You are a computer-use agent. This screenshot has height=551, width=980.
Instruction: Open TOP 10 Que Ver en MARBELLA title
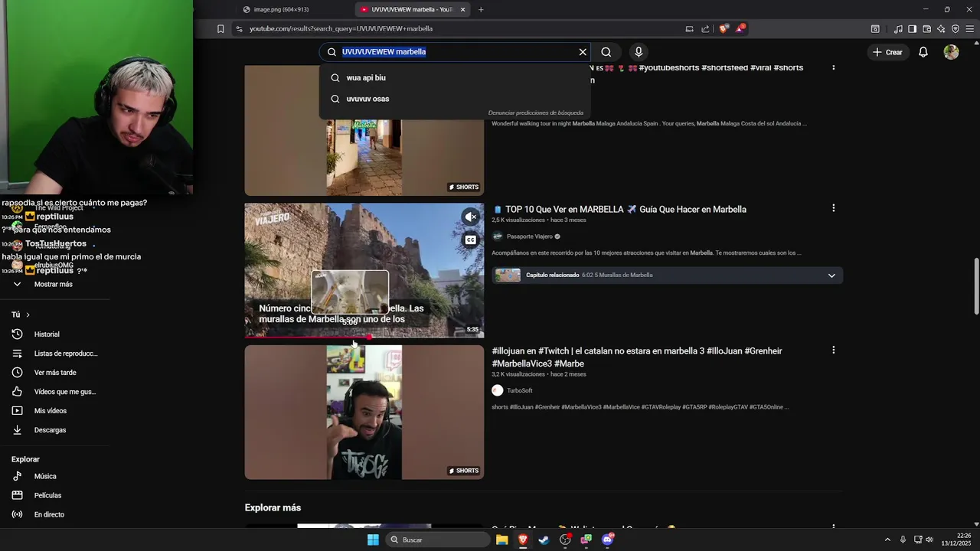[x=626, y=210]
